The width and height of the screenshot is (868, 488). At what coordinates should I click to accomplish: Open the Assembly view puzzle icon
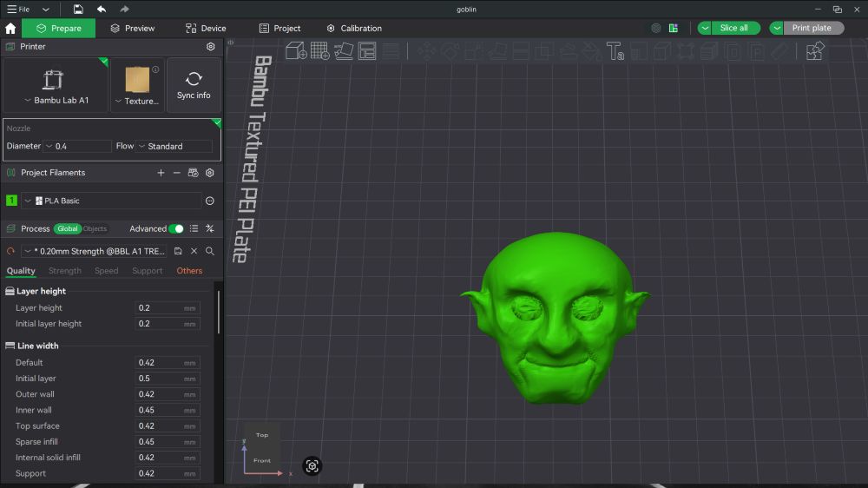pyautogui.click(x=815, y=51)
